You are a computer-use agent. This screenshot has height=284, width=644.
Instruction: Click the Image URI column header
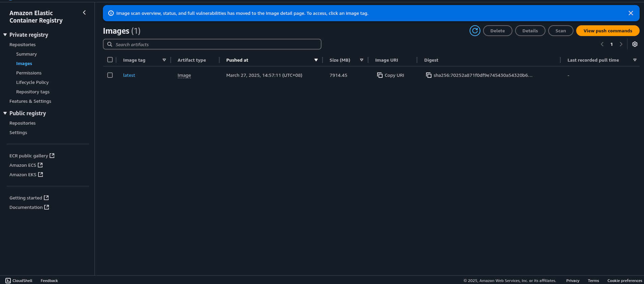(x=387, y=60)
